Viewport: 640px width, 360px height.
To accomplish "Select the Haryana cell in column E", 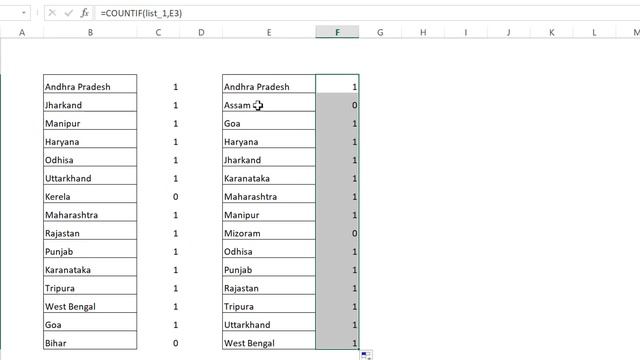I will [269, 139].
